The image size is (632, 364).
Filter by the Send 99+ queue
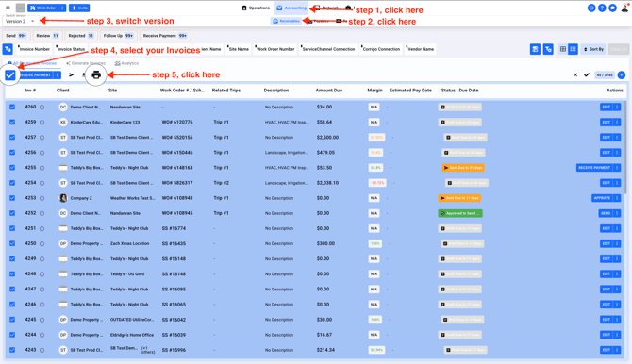click(16, 36)
